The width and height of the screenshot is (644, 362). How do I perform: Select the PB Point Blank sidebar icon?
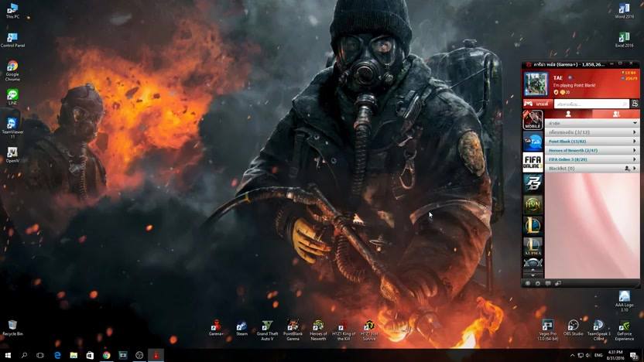(x=533, y=183)
